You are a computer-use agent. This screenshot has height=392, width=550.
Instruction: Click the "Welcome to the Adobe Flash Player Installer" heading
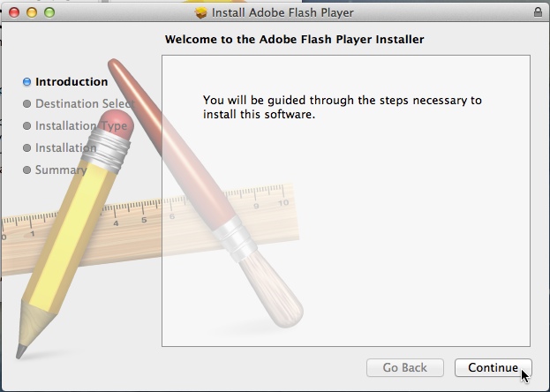pos(295,40)
